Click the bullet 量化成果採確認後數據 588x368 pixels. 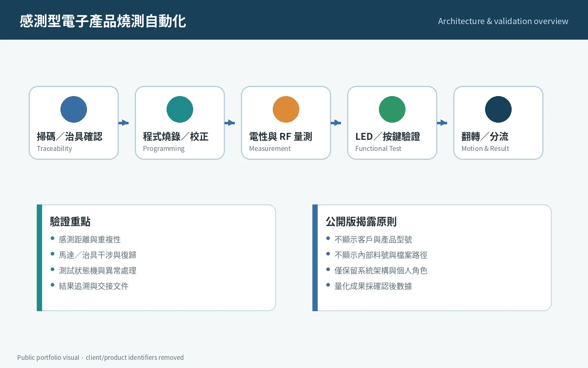pos(373,286)
